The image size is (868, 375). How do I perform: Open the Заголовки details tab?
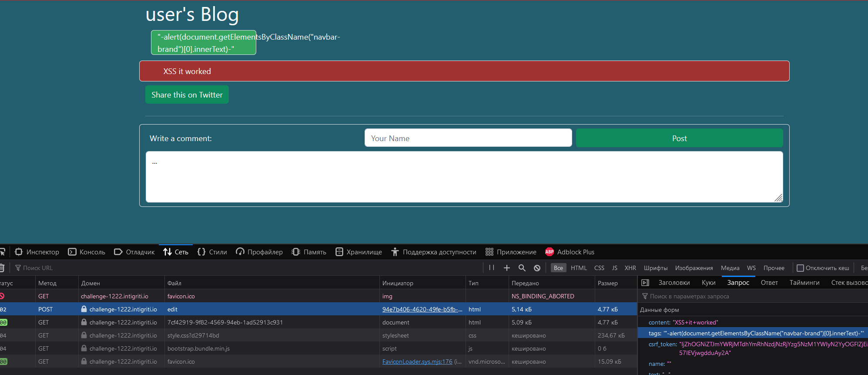coord(674,283)
